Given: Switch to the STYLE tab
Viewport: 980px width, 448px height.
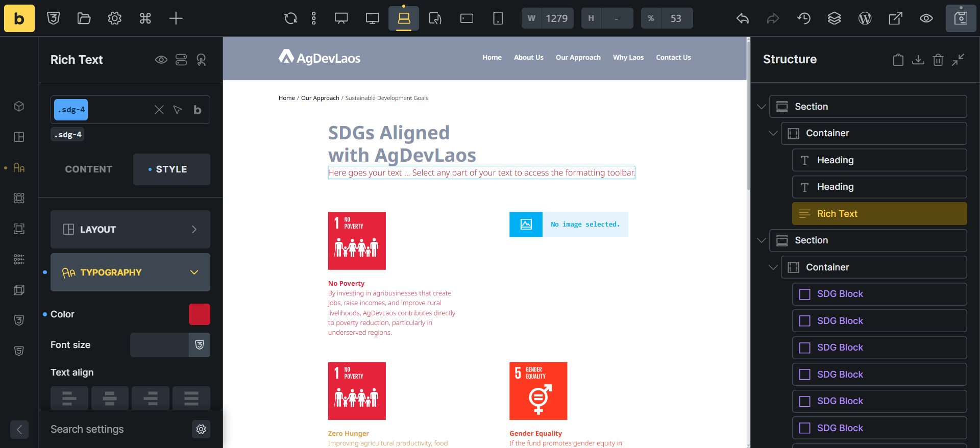Looking at the screenshot, I should 171,169.
